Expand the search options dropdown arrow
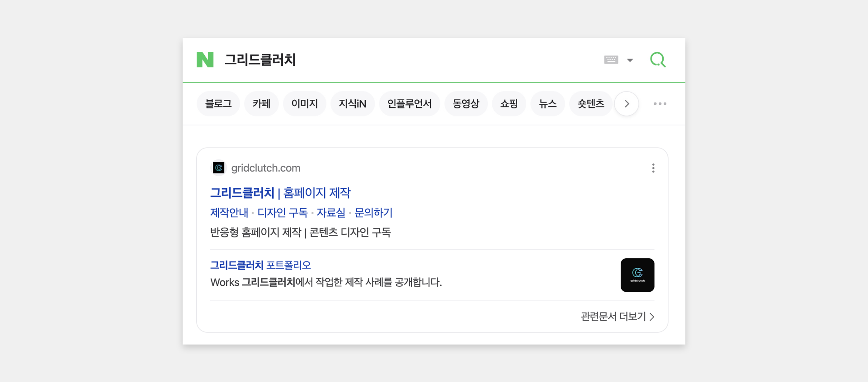 630,60
